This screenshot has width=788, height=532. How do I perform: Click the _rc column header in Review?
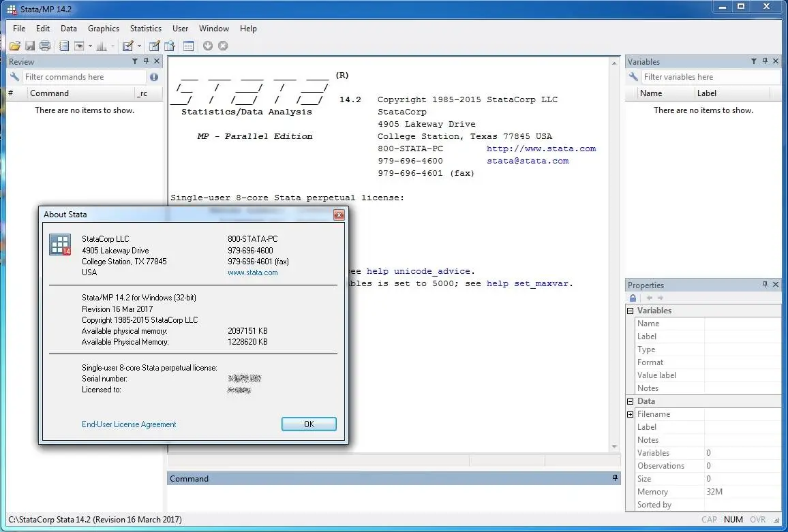pos(148,93)
